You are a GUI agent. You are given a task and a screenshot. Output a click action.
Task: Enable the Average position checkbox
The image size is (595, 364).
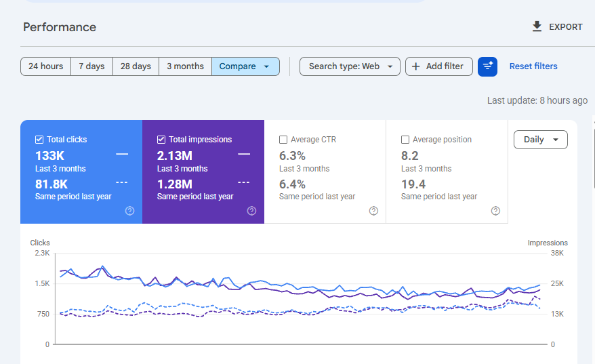pos(405,140)
